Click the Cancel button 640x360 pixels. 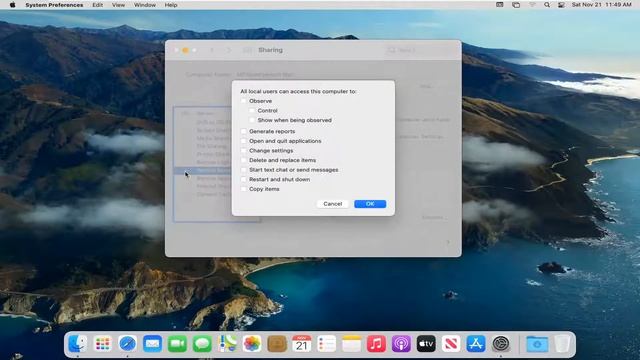pos(333,204)
